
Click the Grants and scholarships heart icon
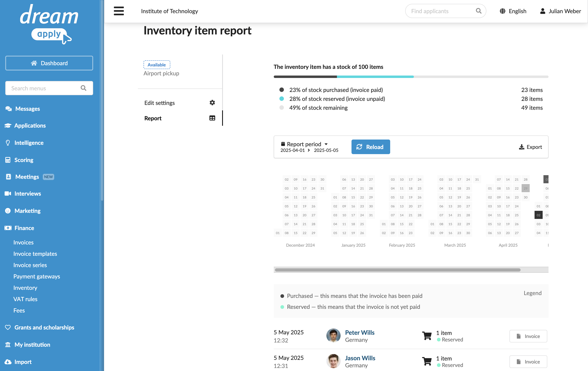tap(8, 327)
